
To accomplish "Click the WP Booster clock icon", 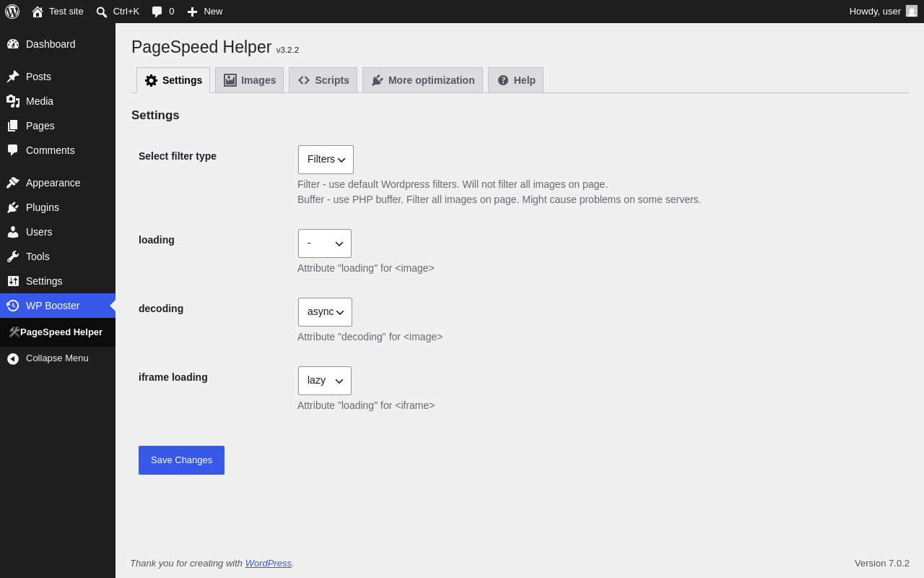I will pyautogui.click(x=13, y=306).
